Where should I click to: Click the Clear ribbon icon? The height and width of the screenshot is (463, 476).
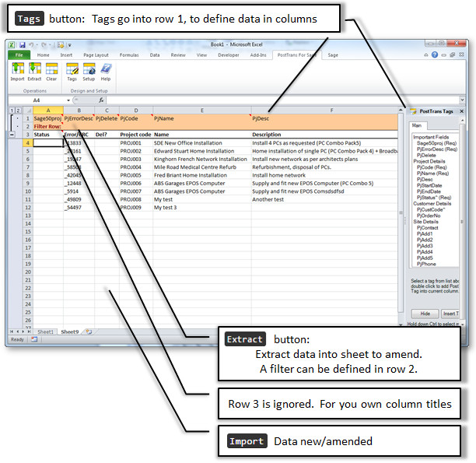pos(51,72)
